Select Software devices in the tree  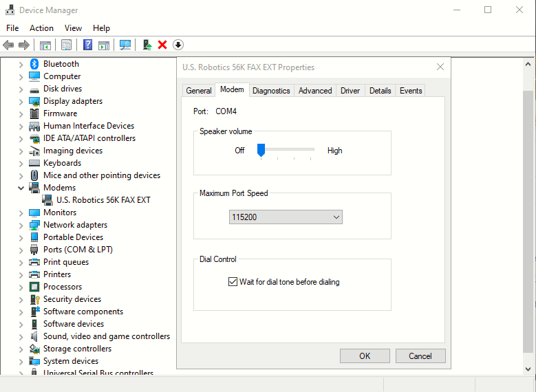pyautogui.click(x=74, y=324)
